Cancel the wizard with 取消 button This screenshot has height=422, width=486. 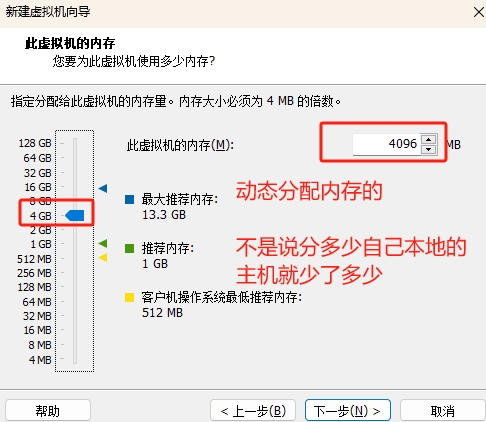click(x=443, y=411)
